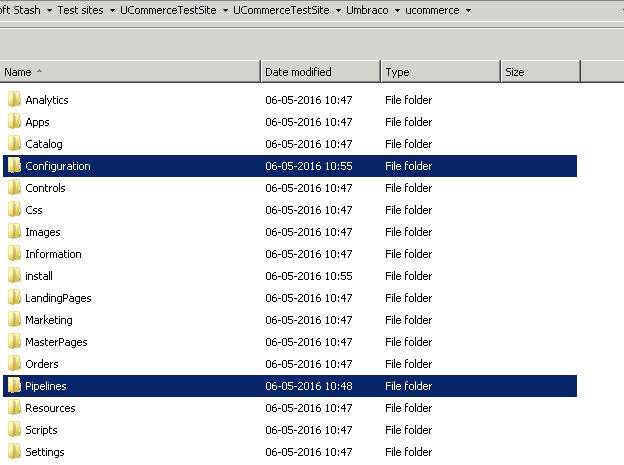
Task: Click date modified of Settings row
Action: pos(309,452)
